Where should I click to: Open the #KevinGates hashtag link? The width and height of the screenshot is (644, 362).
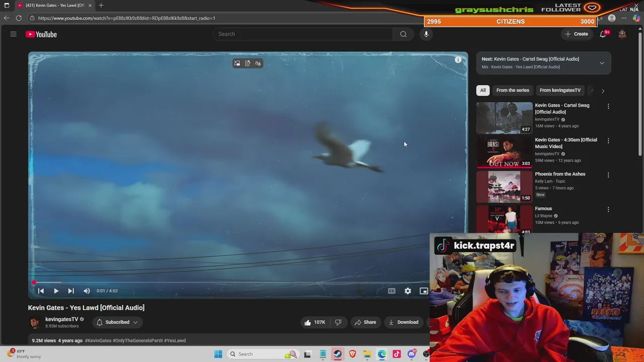tap(98, 340)
